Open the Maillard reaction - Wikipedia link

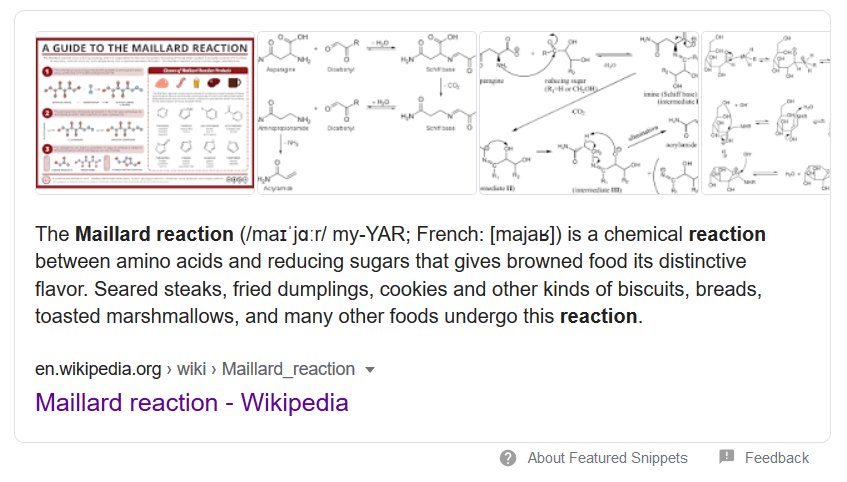click(192, 403)
